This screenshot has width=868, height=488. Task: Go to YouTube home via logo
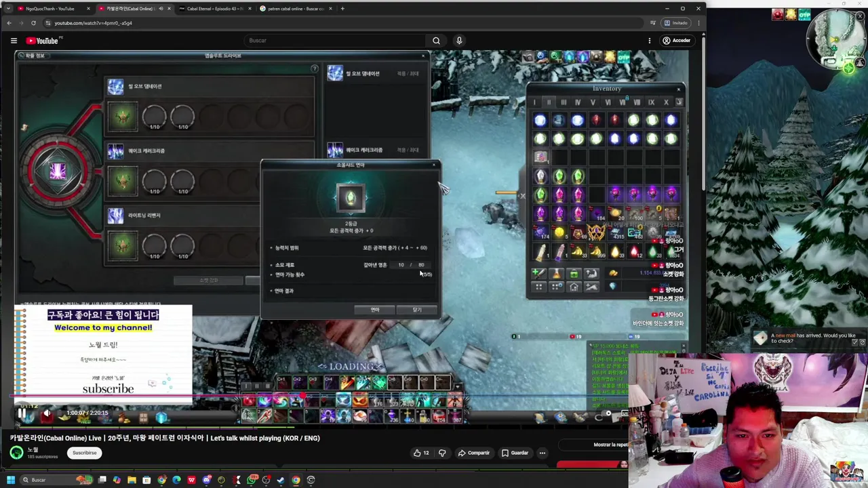pyautogui.click(x=42, y=41)
